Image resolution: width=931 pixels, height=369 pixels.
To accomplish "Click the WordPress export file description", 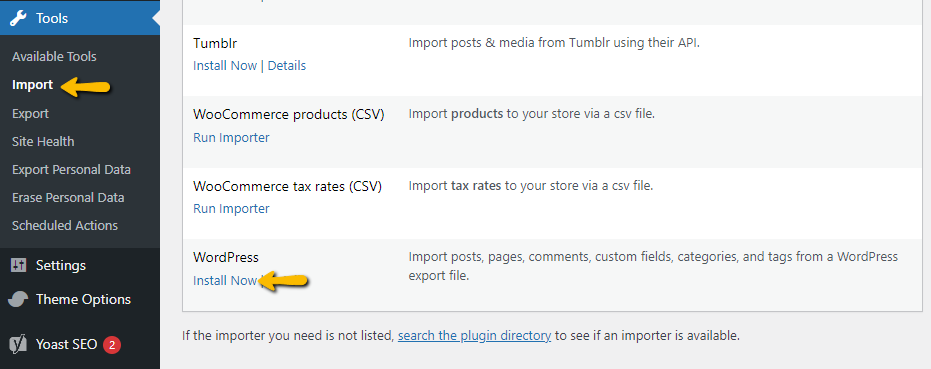I will [x=653, y=266].
